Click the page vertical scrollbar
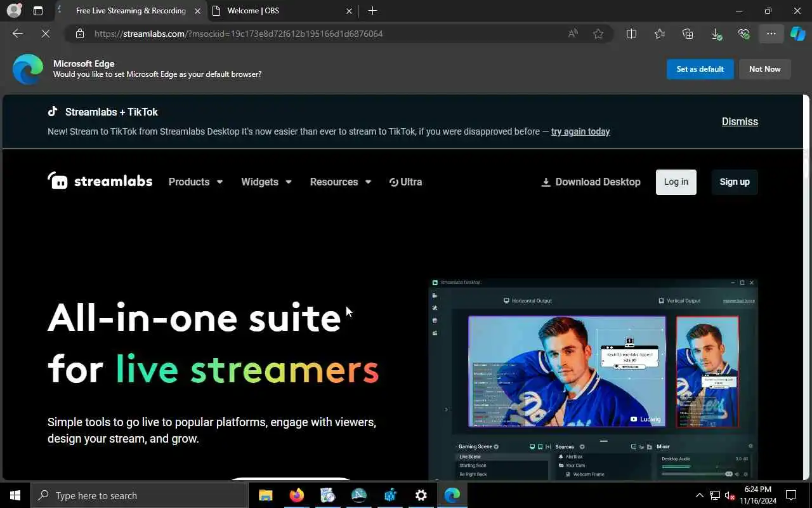The width and height of the screenshot is (812, 508). click(806, 287)
